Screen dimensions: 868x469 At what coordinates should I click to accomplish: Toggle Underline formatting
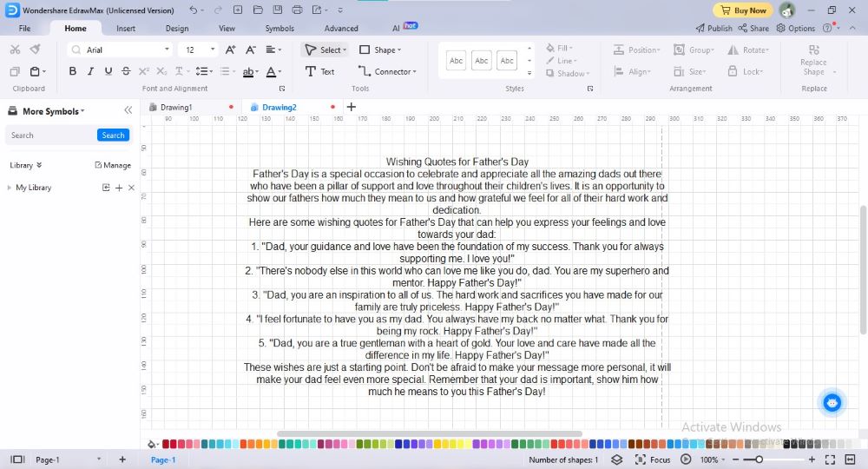click(108, 71)
